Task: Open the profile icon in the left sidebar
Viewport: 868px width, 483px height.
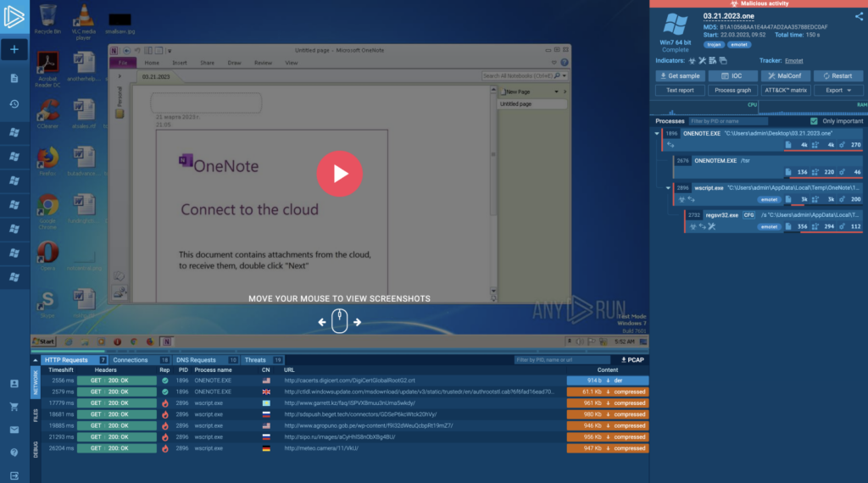Action: [14, 384]
